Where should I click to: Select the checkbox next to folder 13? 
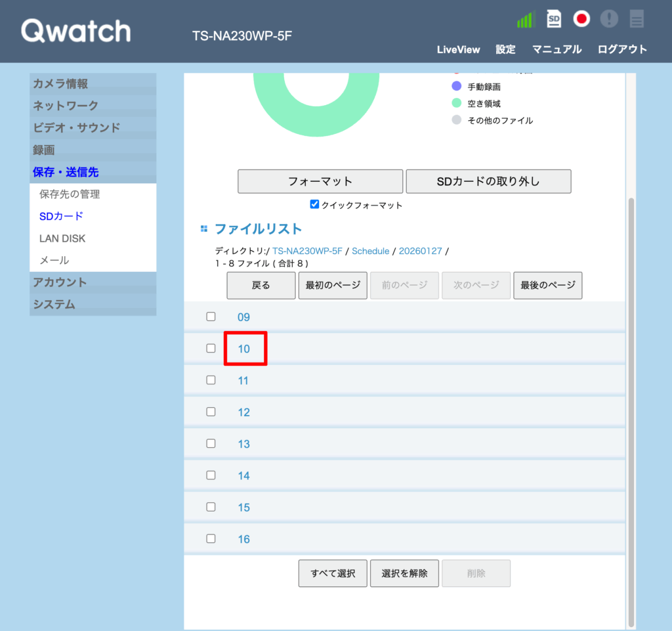(211, 443)
